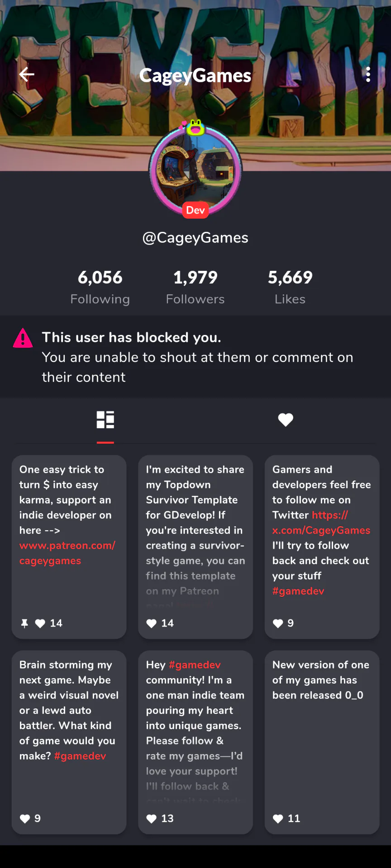Viewport: 391px width, 868px height.
Task: Tap the red Dev badge
Action: pyautogui.click(x=195, y=210)
